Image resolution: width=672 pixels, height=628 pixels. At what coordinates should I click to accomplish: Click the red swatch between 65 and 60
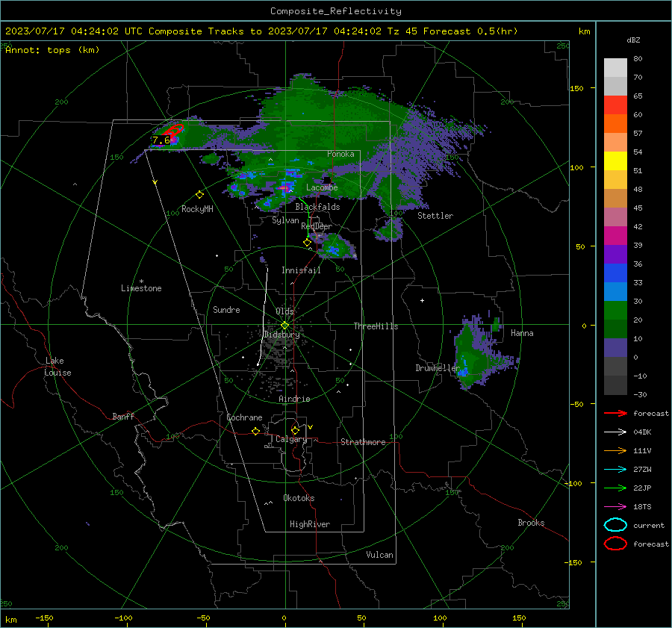(615, 105)
